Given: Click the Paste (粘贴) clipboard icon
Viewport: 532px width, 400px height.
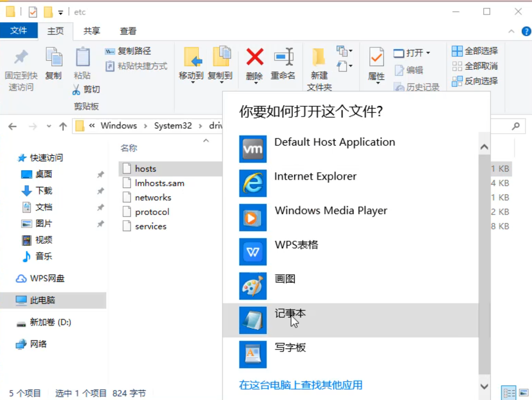Looking at the screenshot, I should pos(82,58).
